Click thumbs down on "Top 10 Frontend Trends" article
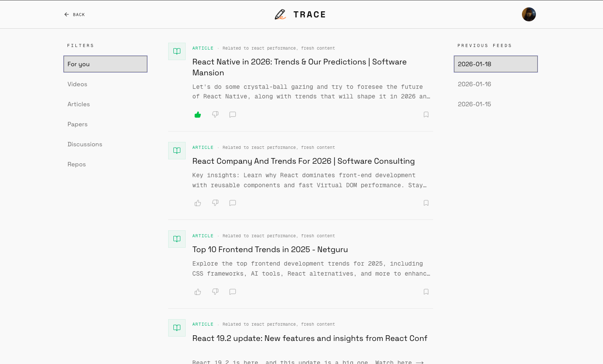Screen dimensions: 603x364 tap(215, 292)
